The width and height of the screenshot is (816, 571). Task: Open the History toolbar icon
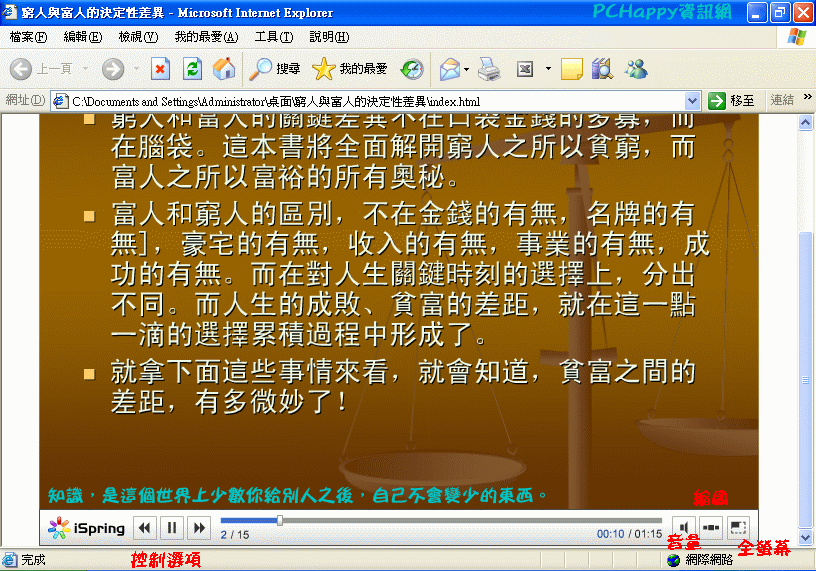(411, 69)
